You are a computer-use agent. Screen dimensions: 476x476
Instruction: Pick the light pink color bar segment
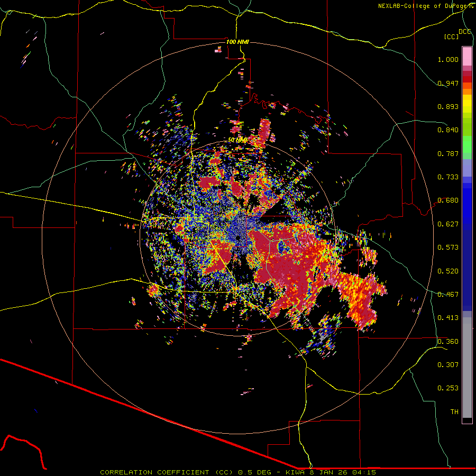[x=467, y=56]
